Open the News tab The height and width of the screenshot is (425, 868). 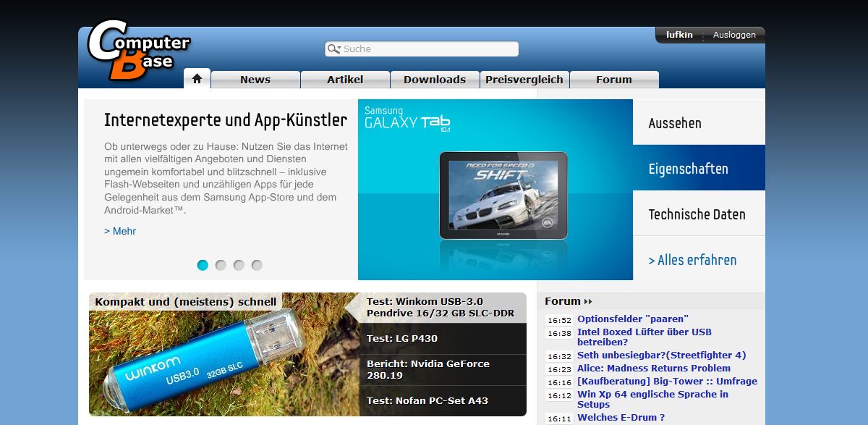[x=255, y=80]
